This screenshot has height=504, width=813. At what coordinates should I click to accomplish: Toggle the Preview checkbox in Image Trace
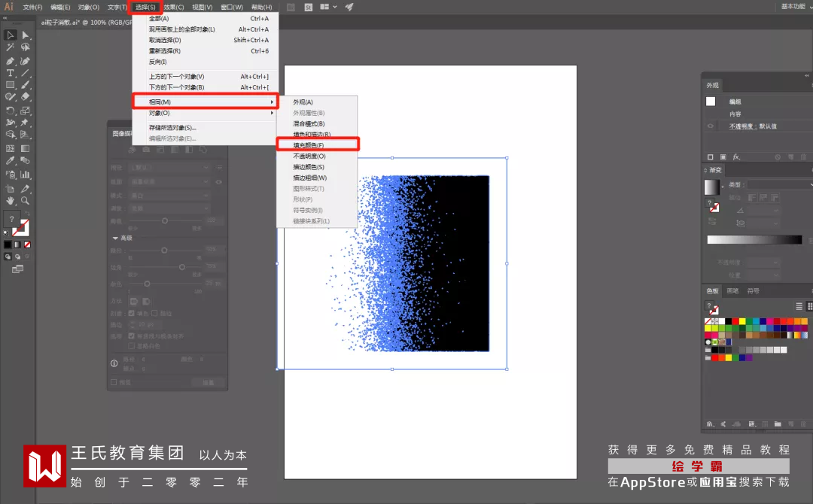[114, 382]
